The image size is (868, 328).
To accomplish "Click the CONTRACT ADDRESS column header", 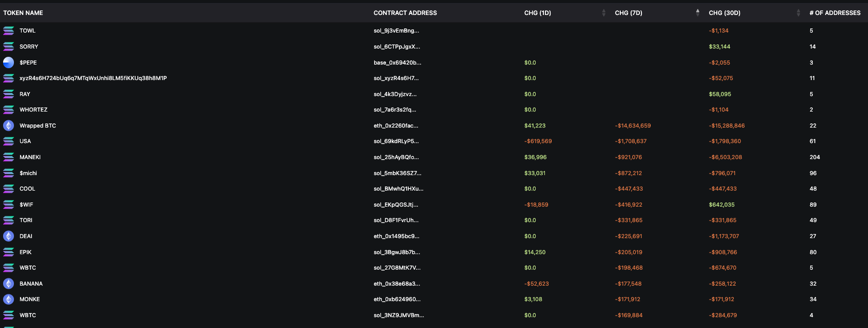I will click(405, 13).
